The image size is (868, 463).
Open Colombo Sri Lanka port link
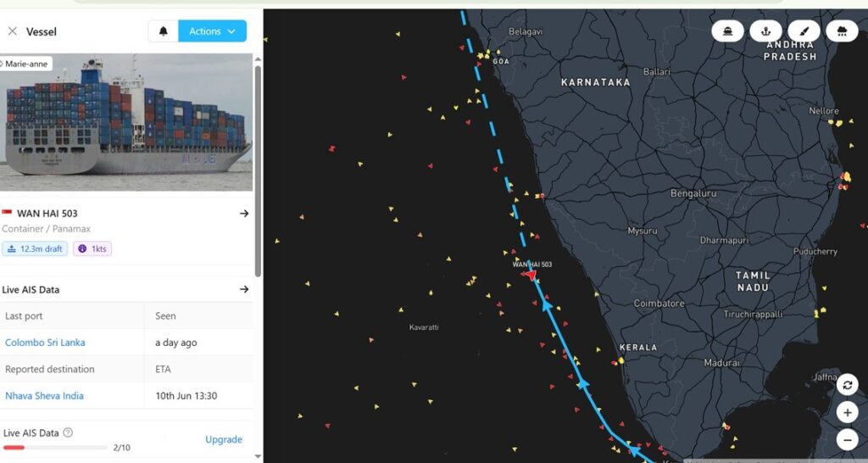(45, 343)
